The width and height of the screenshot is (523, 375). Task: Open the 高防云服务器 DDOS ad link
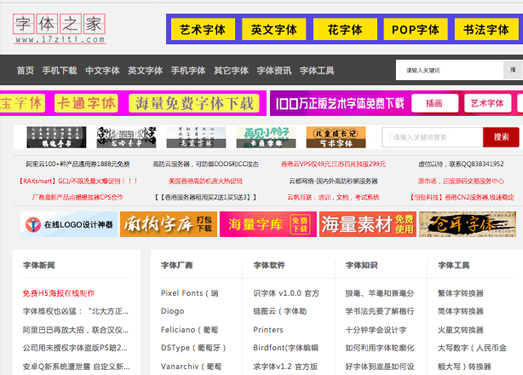[x=205, y=164]
